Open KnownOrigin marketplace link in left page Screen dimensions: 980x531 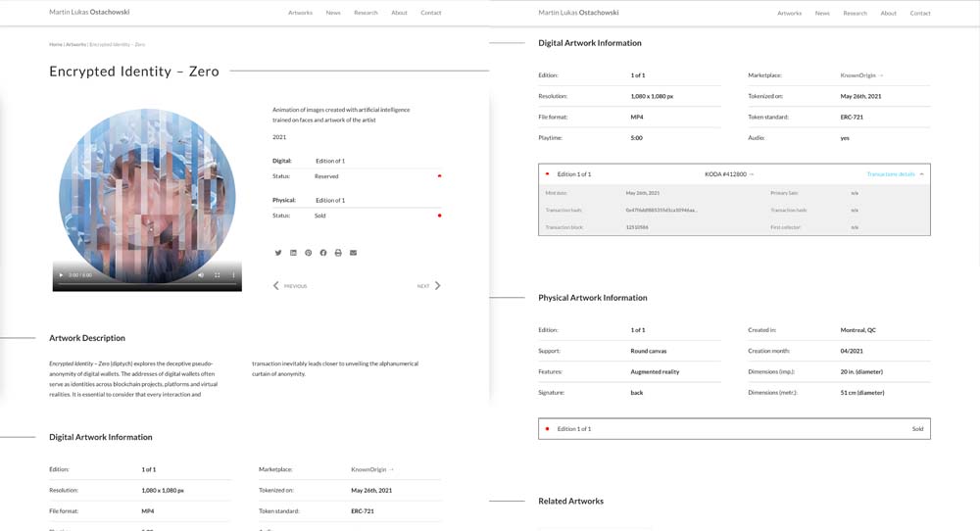[371, 469]
